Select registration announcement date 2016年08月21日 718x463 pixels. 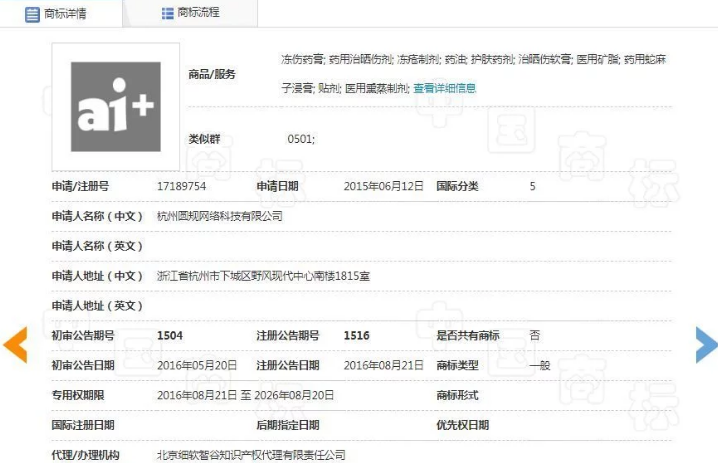(x=383, y=365)
